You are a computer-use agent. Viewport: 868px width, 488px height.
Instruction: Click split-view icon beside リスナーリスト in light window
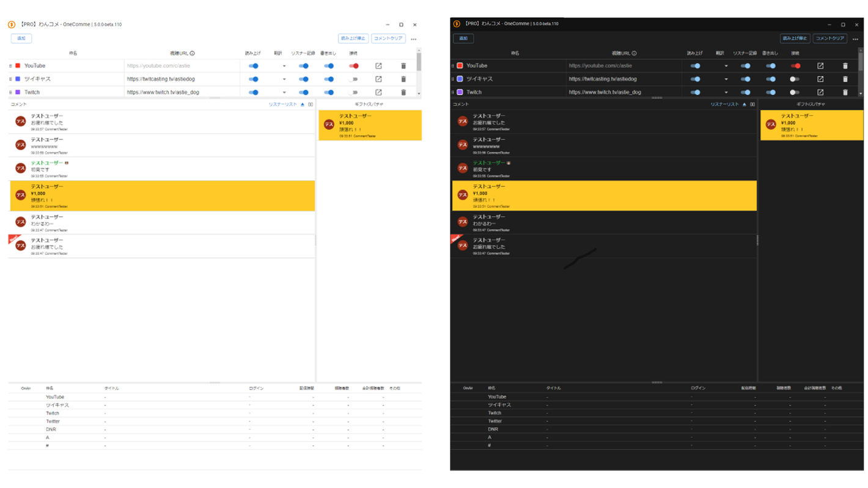tap(311, 104)
